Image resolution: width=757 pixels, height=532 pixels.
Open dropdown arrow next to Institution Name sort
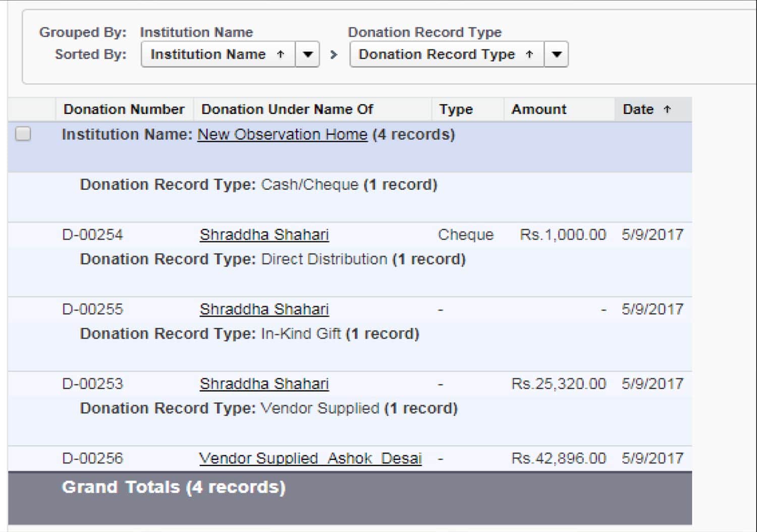pos(307,54)
